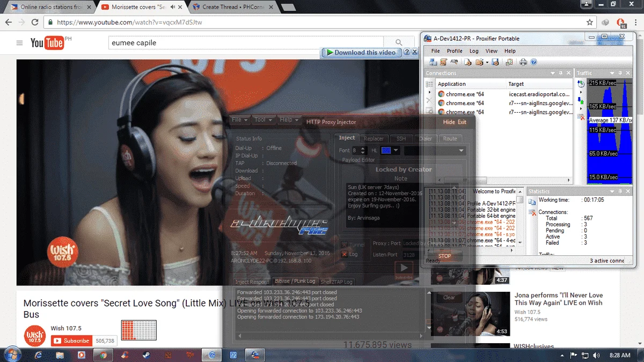Open Proxifier Profile menu
Image resolution: width=644 pixels, height=362 pixels.
[455, 51]
